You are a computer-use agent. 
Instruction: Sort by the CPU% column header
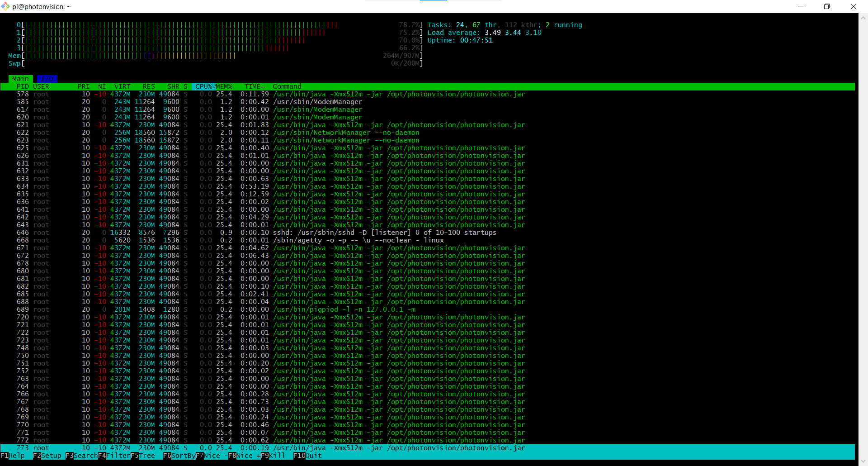[203, 86]
